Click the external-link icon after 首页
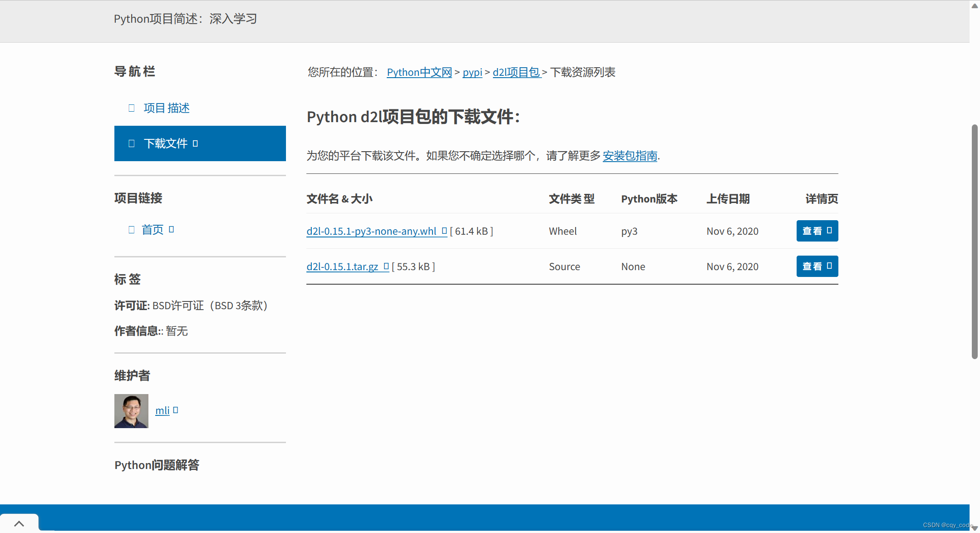980x533 pixels. pyautogui.click(x=172, y=229)
